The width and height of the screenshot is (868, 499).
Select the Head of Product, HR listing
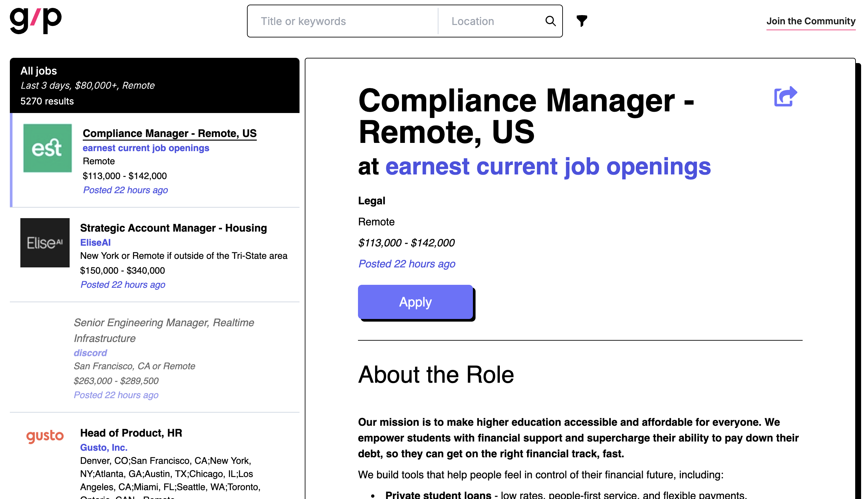131,433
